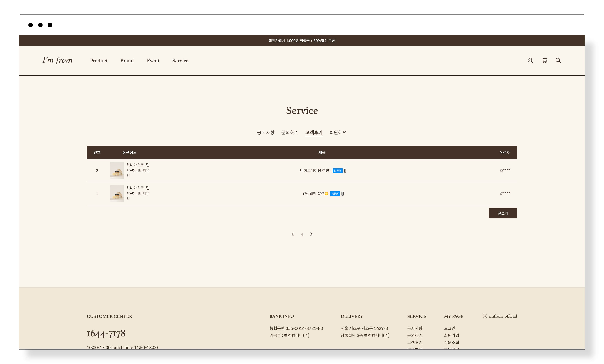Click attachment clip icon on review 1

[x=343, y=194]
